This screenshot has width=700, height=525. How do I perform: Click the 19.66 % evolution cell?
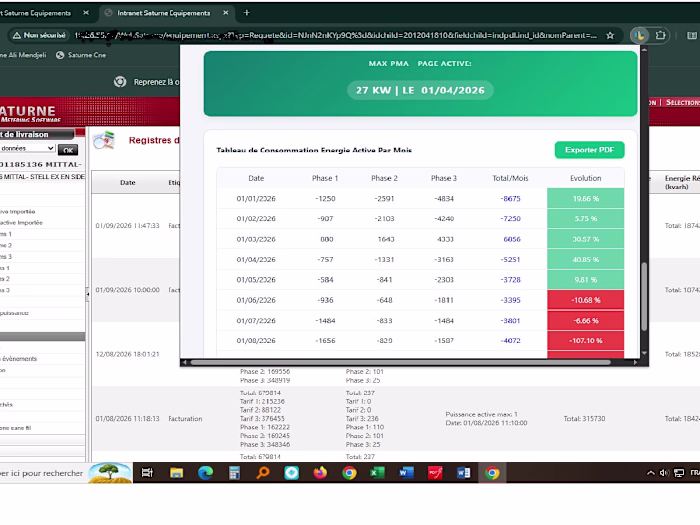tap(586, 199)
